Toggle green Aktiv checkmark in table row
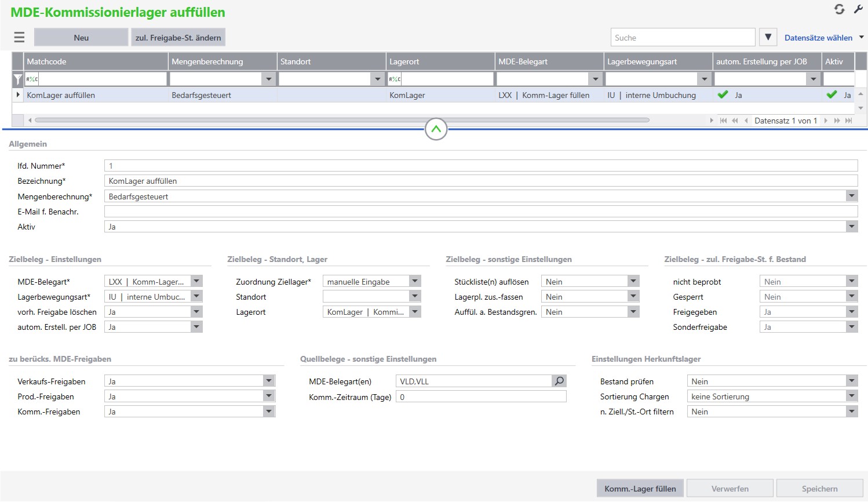Image resolution: width=868 pixels, height=502 pixels. 831,94
